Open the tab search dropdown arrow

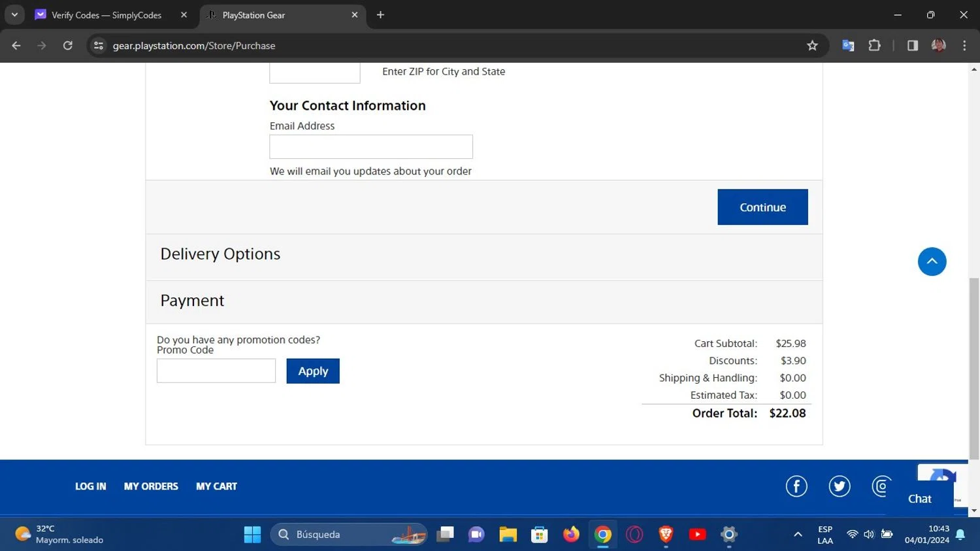(14, 15)
